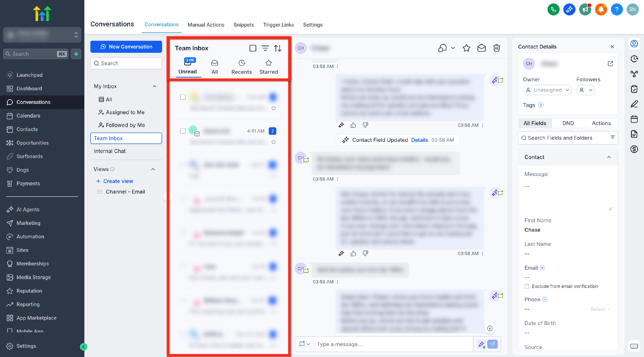Viewport: 644px width, 357px height.
Task: Open contact in new window icon
Action: point(610,64)
